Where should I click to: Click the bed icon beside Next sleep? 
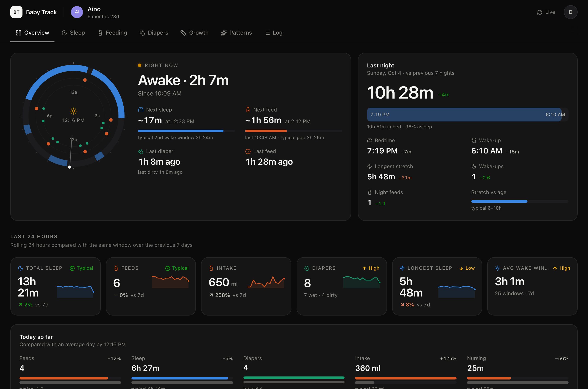[141, 110]
